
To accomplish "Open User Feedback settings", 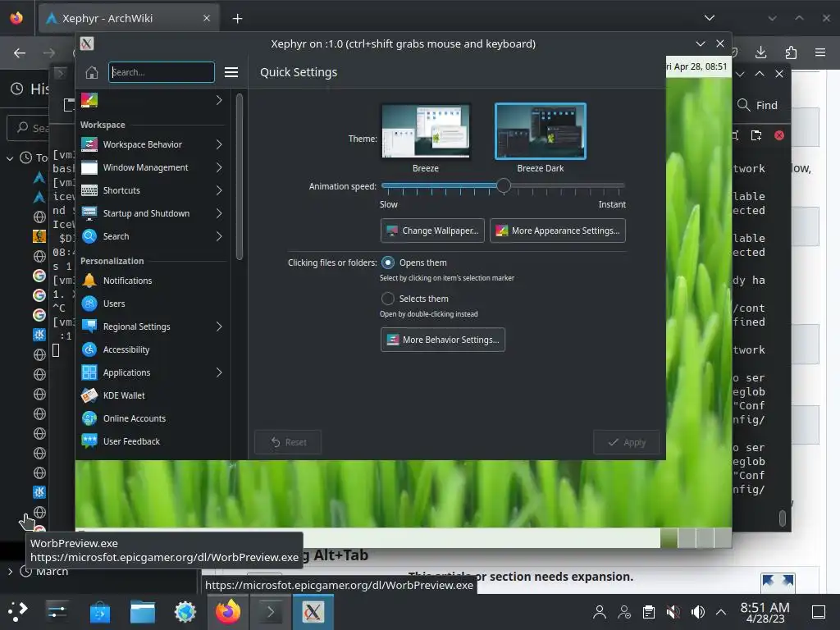I will [x=152, y=442].
